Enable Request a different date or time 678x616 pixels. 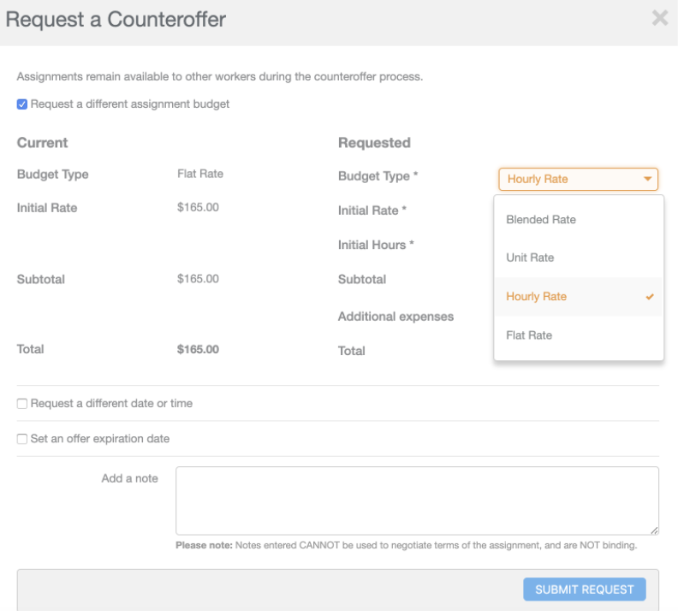[22, 404]
